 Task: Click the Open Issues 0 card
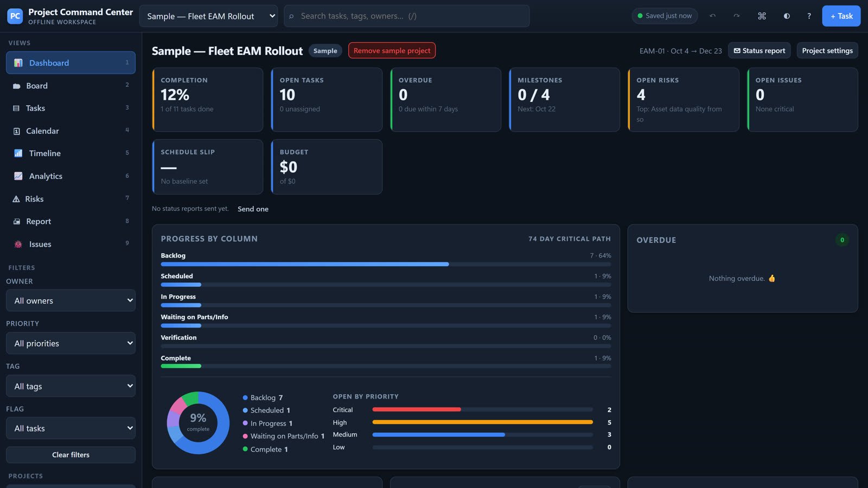click(802, 100)
